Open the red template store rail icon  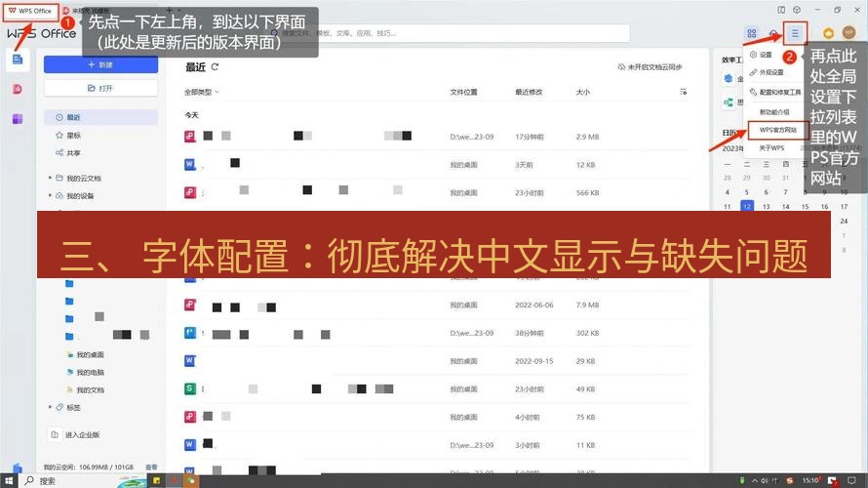(18, 89)
